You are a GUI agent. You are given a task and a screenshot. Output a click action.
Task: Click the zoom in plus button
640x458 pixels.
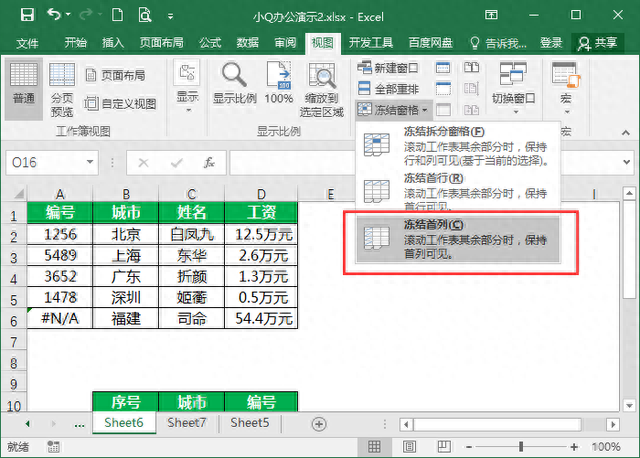pos(574,447)
